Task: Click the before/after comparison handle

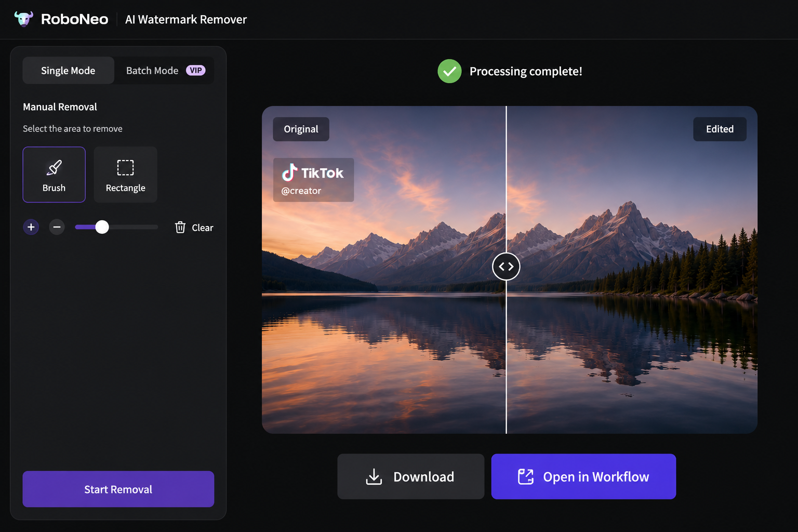Action: 506,267
